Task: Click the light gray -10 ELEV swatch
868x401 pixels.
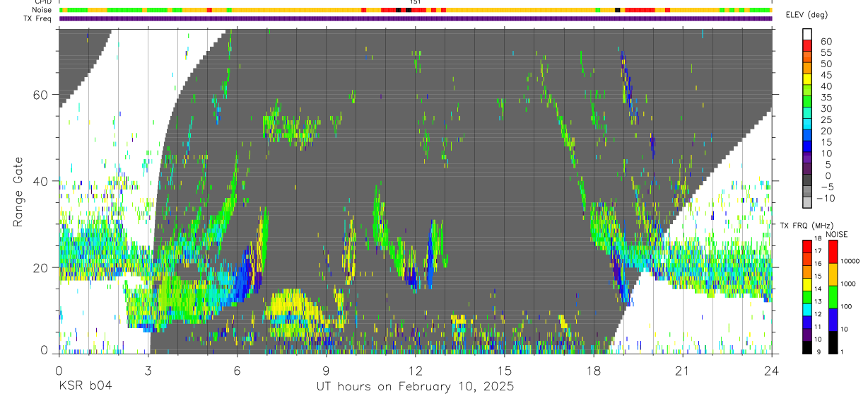Action: coord(807,203)
